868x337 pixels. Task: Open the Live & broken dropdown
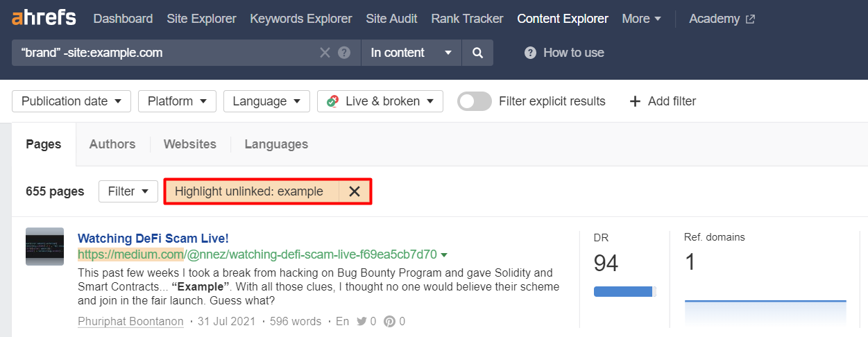point(380,101)
